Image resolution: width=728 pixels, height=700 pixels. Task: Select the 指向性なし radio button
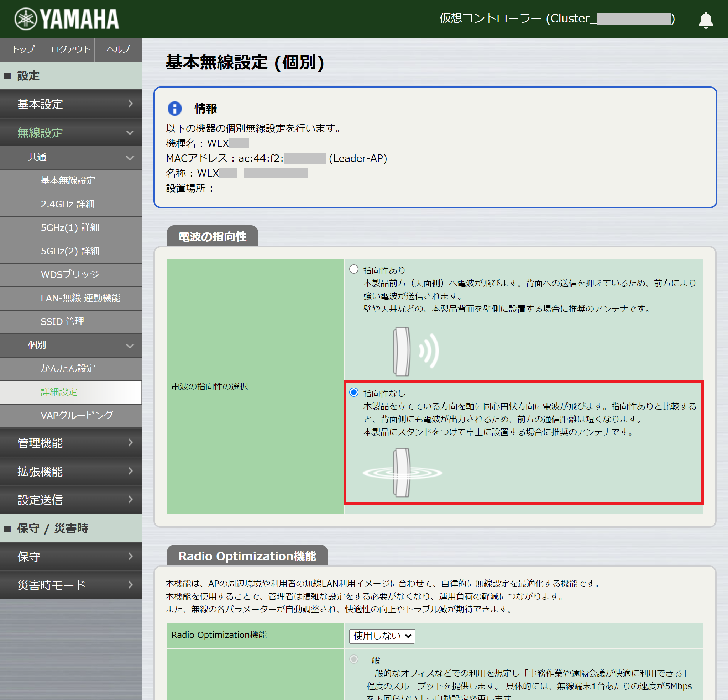pos(353,392)
